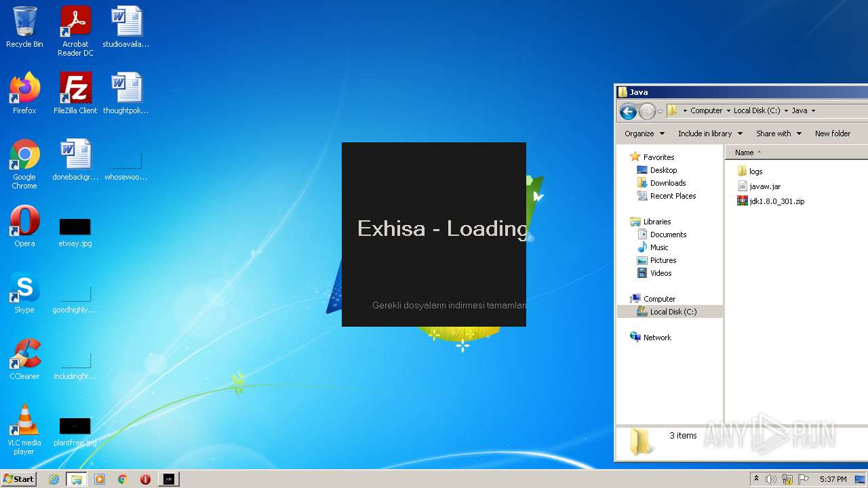Select the javaw.jar file
The image size is (868, 488).
(x=759, y=186)
